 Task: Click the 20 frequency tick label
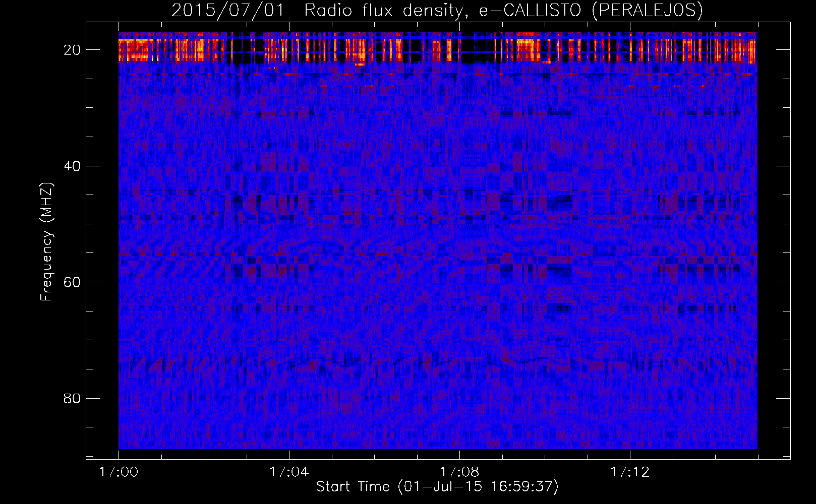pyautogui.click(x=72, y=50)
